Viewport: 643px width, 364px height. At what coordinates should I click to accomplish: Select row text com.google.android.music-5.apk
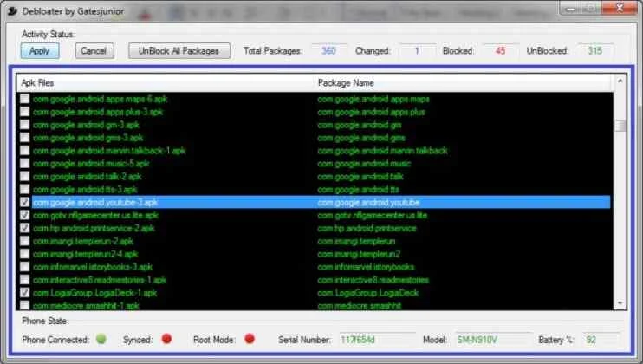tap(91, 163)
